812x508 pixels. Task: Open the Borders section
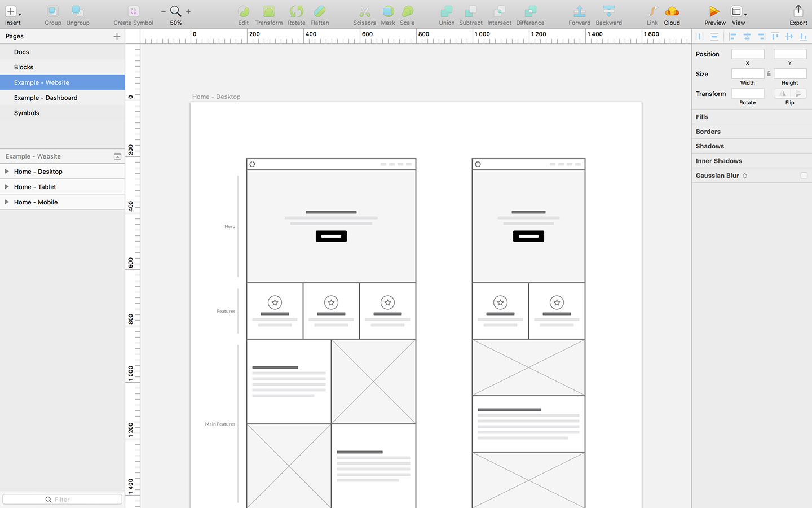click(752, 132)
